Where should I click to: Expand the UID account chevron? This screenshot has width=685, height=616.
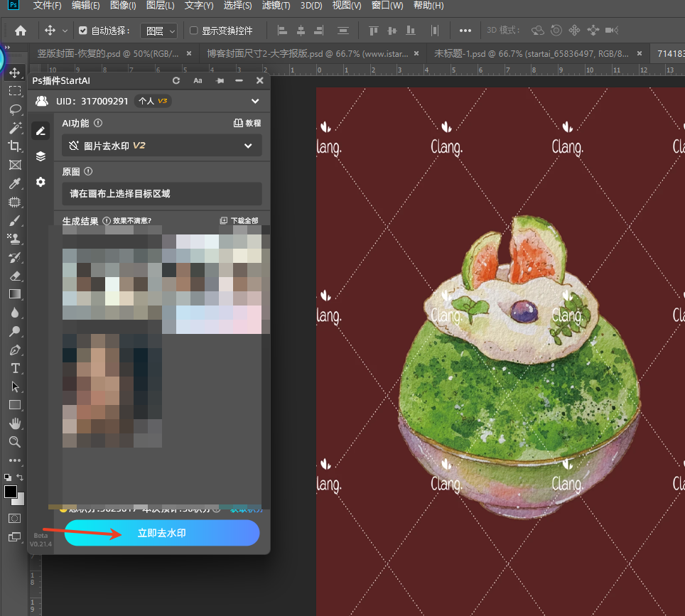pyautogui.click(x=256, y=102)
